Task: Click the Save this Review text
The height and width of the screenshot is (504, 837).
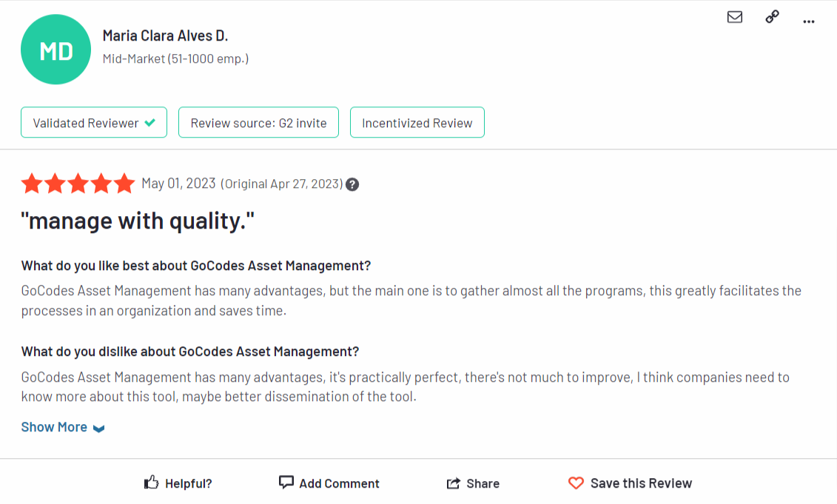Action: coord(641,483)
